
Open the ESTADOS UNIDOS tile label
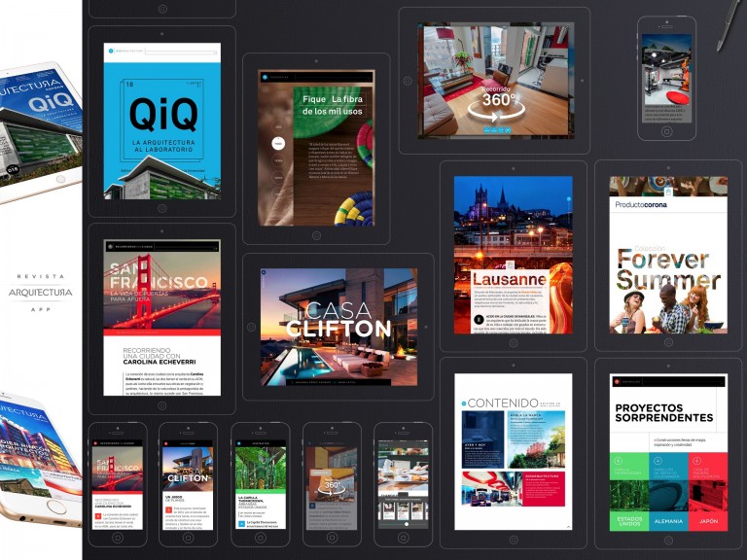point(629,521)
